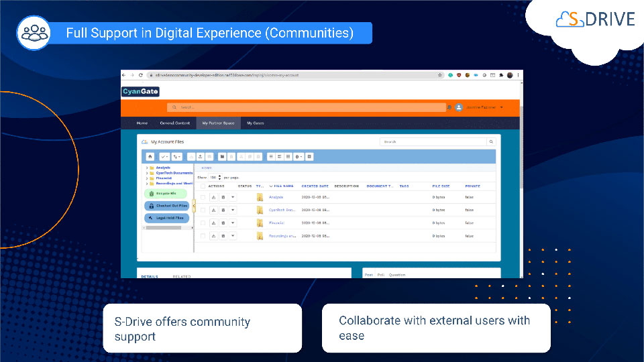The image size is (644, 362).
Task: Click the magnifier button in My Account Files search
Action: click(x=491, y=141)
